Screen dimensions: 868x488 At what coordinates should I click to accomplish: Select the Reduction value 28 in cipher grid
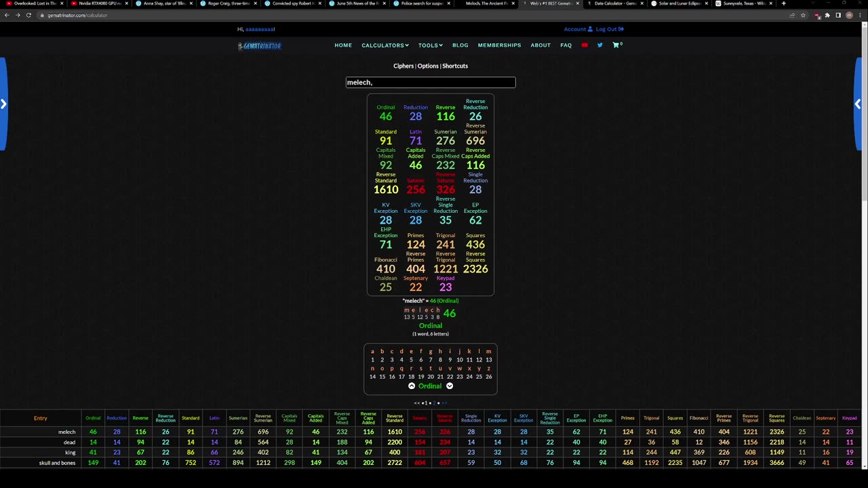coord(416,117)
